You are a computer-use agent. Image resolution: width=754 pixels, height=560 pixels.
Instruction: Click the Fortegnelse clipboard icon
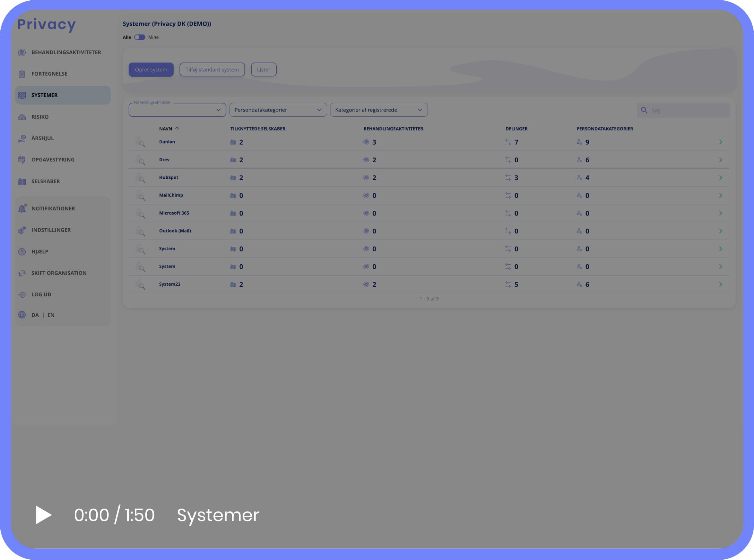(22, 74)
